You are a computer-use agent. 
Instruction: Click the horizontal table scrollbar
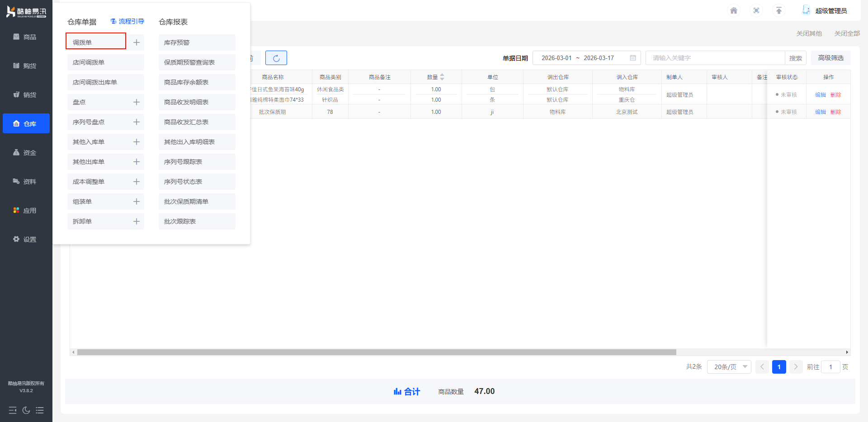(x=377, y=352)
